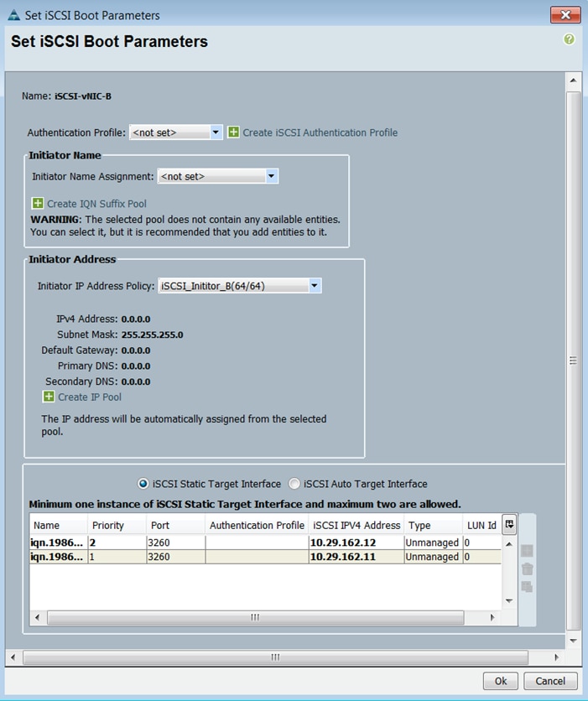The image size is (588, 701).
Task: Click the main horizontal scrollbar thumb
Action: (x=275, y=657)
